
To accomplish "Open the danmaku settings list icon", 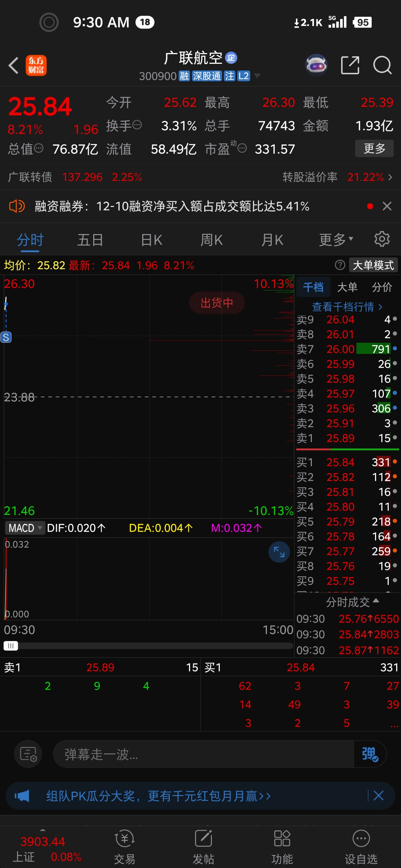I will tap(28, 754).
